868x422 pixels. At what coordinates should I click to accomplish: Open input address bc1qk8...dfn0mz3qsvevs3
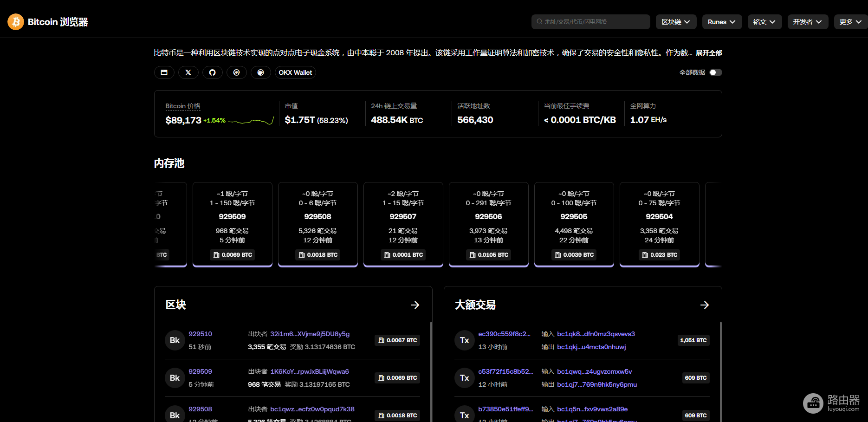point(596,334)
